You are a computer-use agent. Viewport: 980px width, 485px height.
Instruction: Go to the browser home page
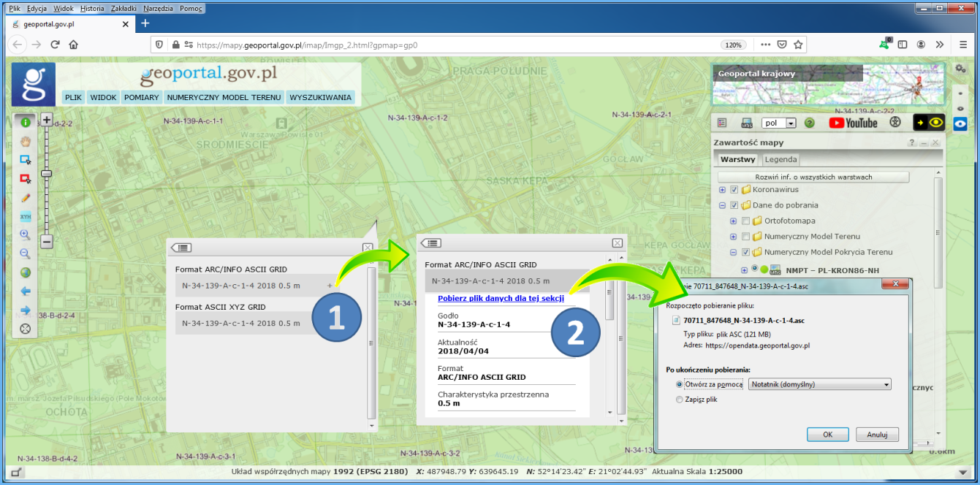click(73, 45)
